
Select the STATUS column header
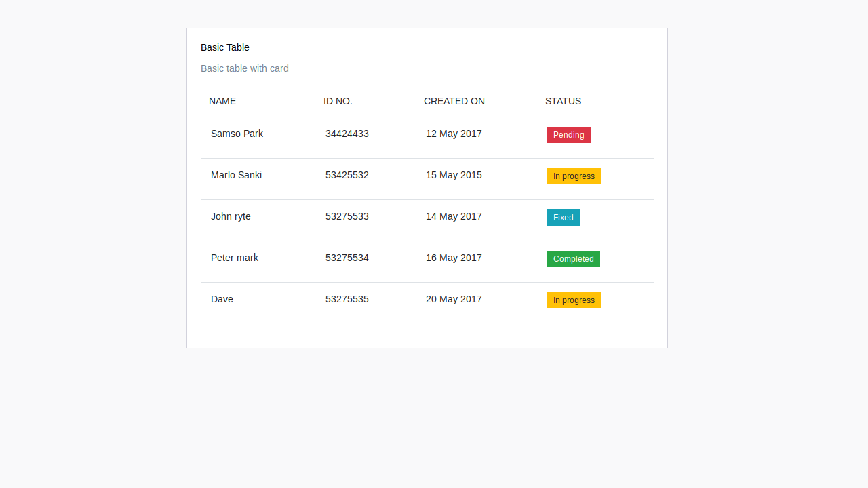(563, 101)
